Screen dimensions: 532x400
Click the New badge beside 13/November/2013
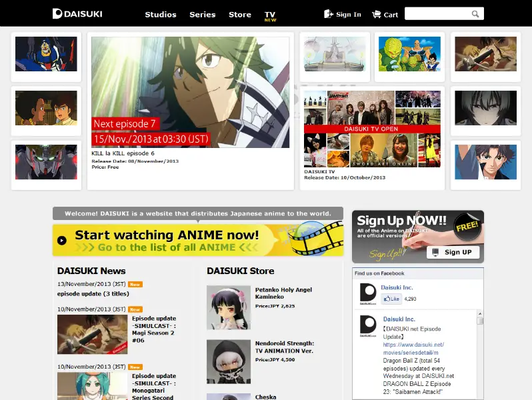pyautogui.click(x=135, y=284)
